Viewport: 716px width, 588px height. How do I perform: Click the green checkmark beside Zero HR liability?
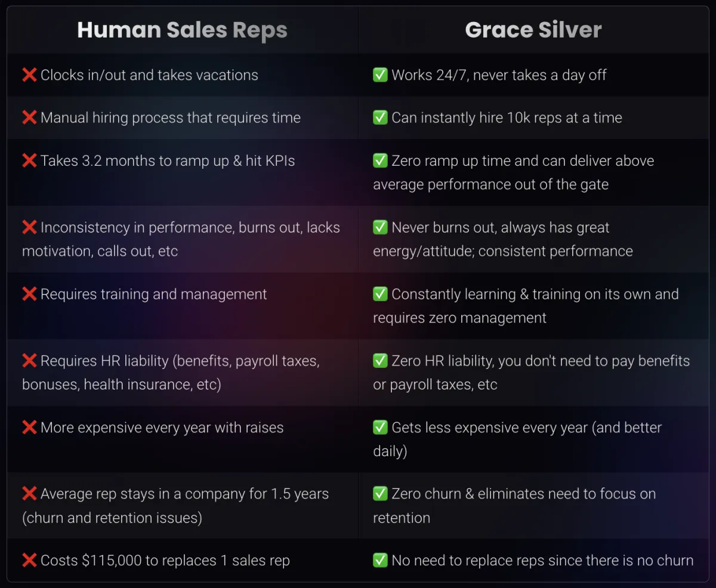pos(380,361)
